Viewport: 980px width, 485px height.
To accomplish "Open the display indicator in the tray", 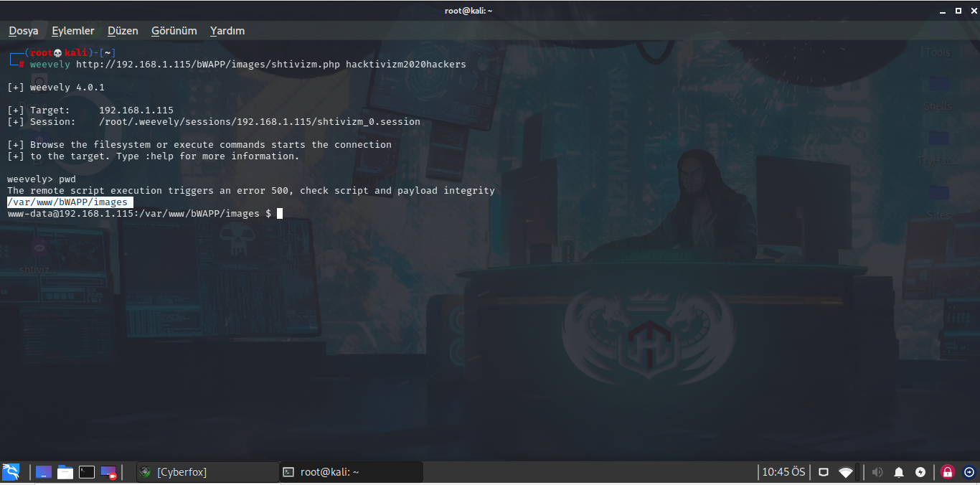I will (824, 472).
